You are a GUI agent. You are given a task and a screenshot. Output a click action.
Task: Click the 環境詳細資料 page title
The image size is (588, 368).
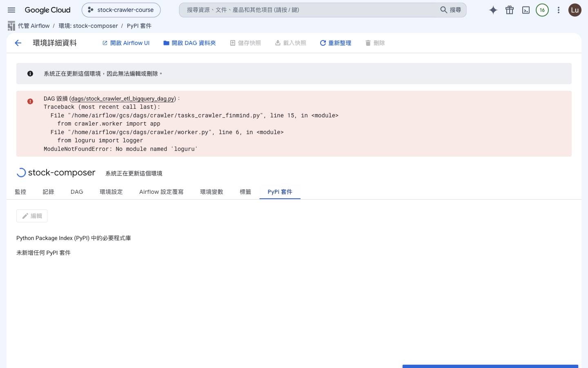click(55, 43)
